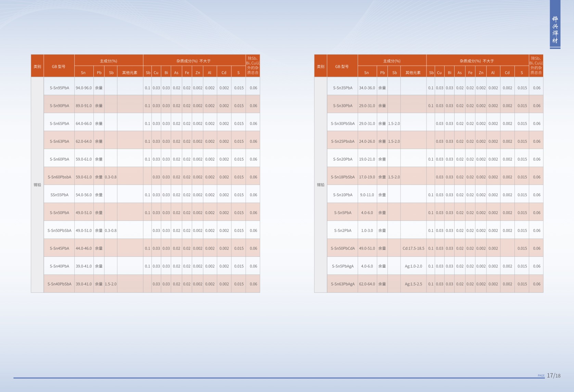Click the GB 型号 header in right table
The height and width of the screenshot is (392, 574).
342,66
